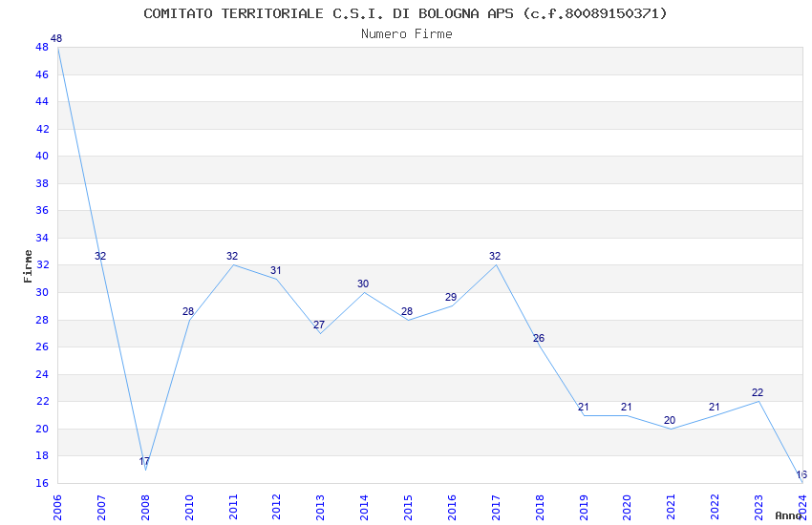Click the y-axis tick label 32

42,264
